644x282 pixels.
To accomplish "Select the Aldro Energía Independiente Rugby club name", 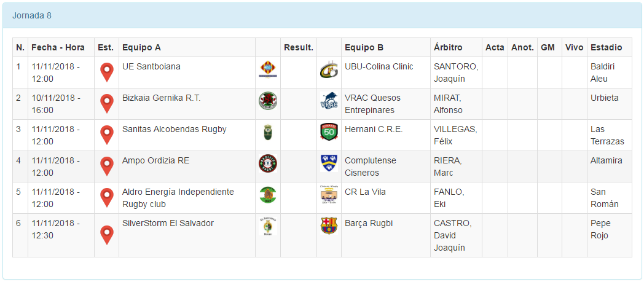I will 178,198.
